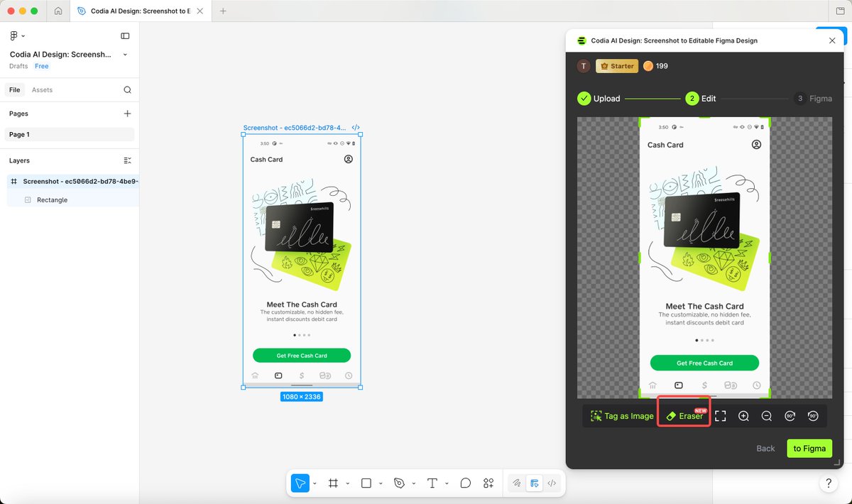Click the code icon beside frame label
This screenshot has width=852, height=504.
click(x=356, y=128)
